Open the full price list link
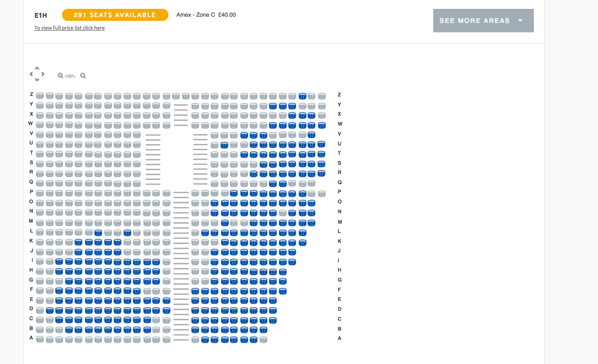 click(69, 28)
